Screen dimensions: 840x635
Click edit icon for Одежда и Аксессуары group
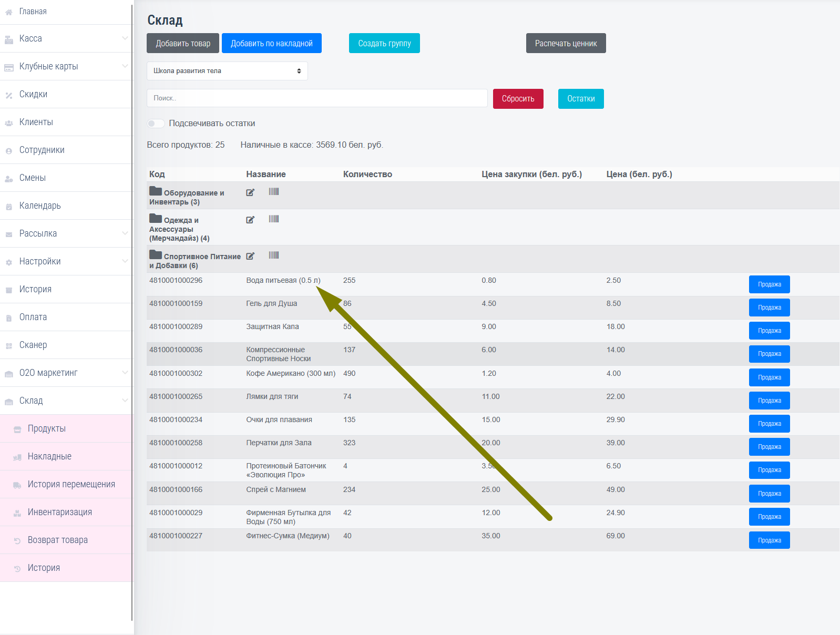(x=250, y=220)
